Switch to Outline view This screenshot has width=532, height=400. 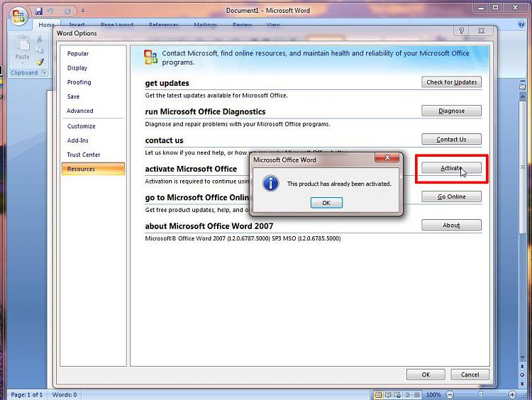point(407,395)
